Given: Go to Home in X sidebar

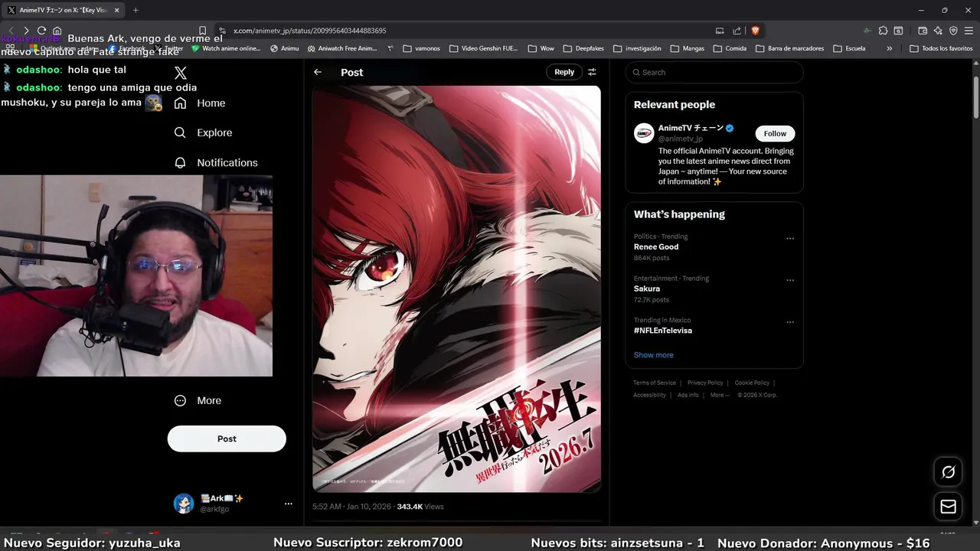Looking at the screenshot, I should [x=200, y=103].
